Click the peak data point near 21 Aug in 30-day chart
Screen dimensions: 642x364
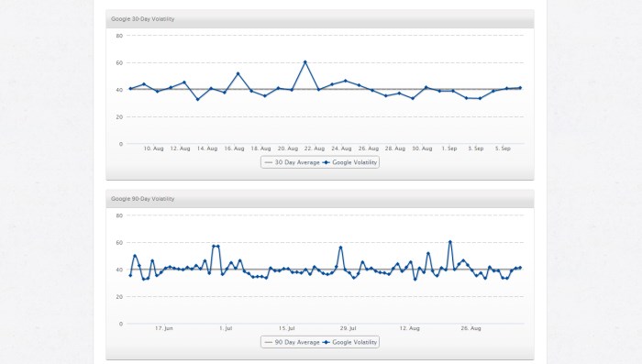coord(305,62)
